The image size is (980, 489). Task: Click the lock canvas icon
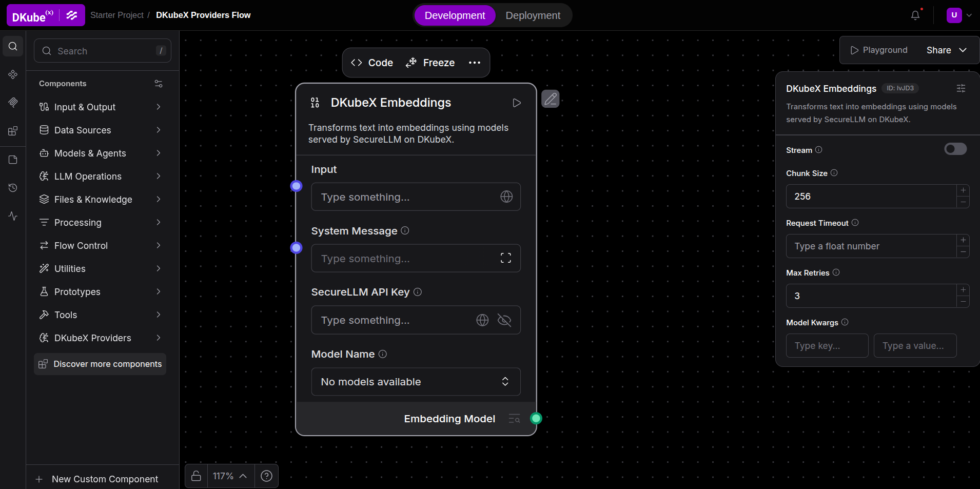click(x=196, y=476)
